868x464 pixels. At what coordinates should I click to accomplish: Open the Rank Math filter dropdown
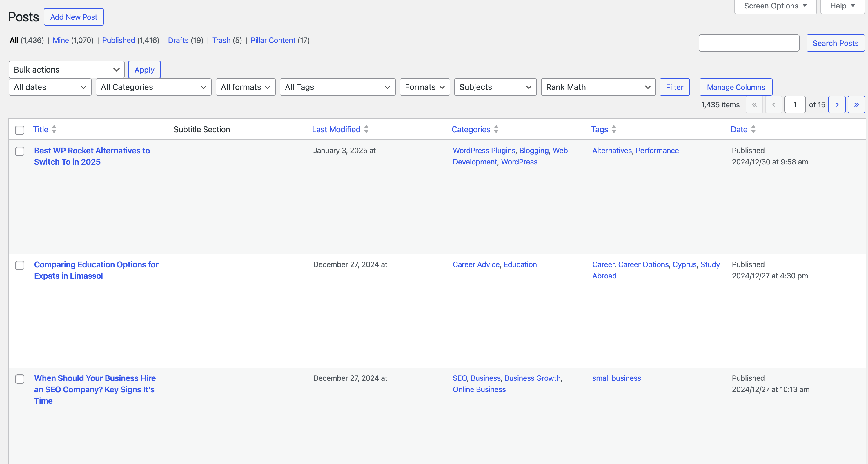598,87
